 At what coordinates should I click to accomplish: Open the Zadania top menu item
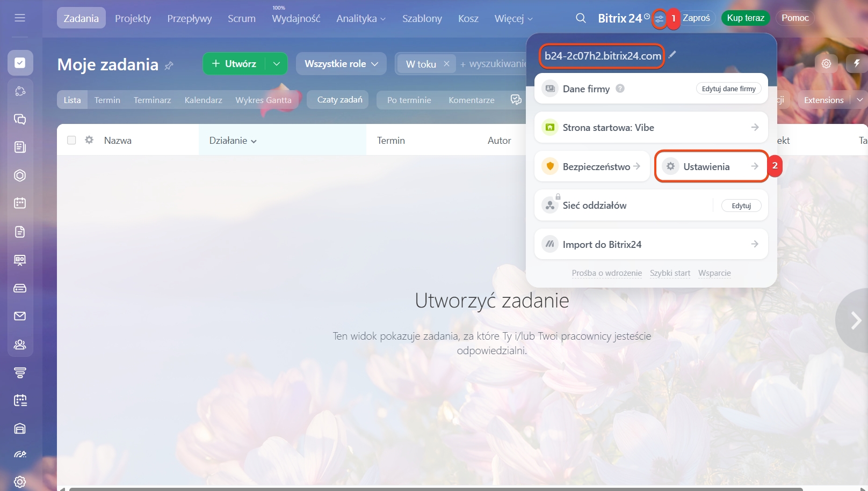pos(81,18)
